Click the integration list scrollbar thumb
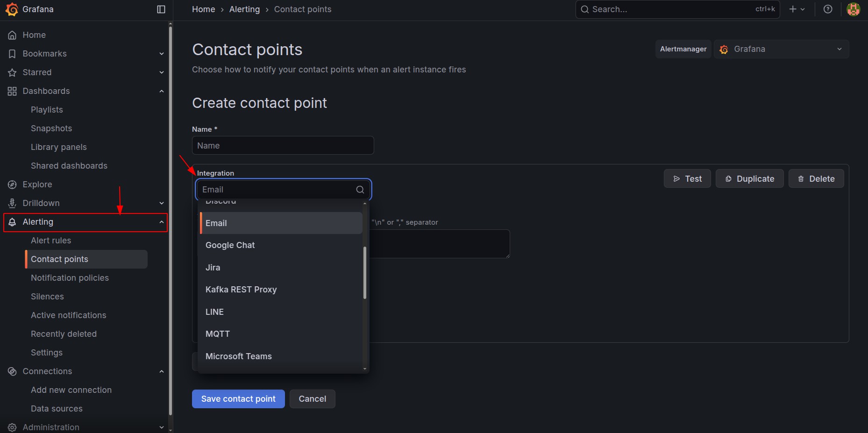868x433 pixels. (365, 273)
